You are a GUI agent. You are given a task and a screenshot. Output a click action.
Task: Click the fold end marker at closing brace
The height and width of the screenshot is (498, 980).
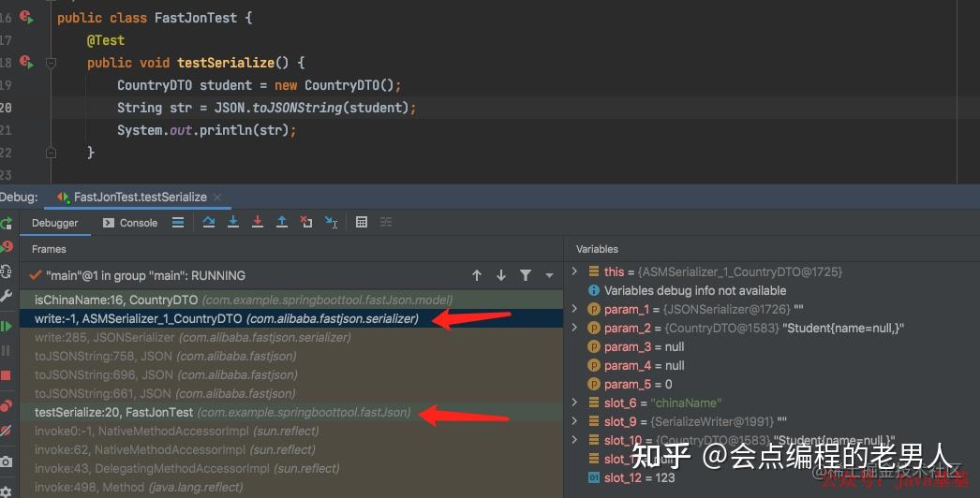[x=52, y=153]
